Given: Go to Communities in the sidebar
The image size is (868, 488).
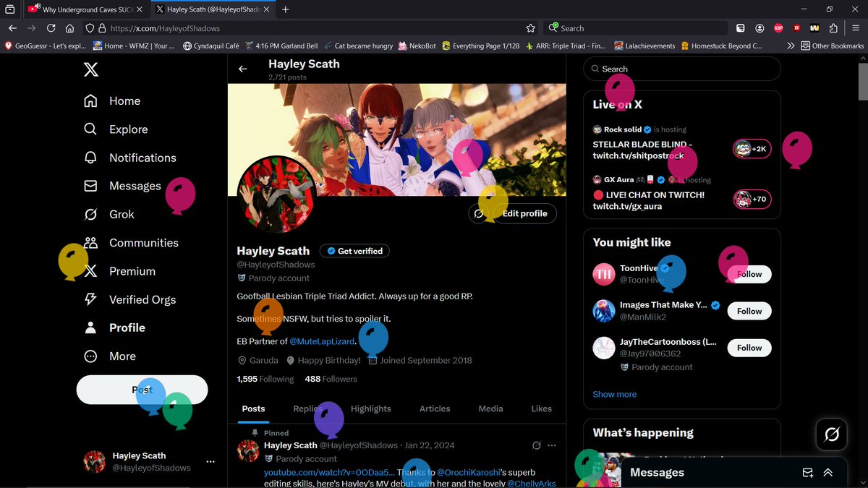Looking at the screenshot, I should 131,243.
